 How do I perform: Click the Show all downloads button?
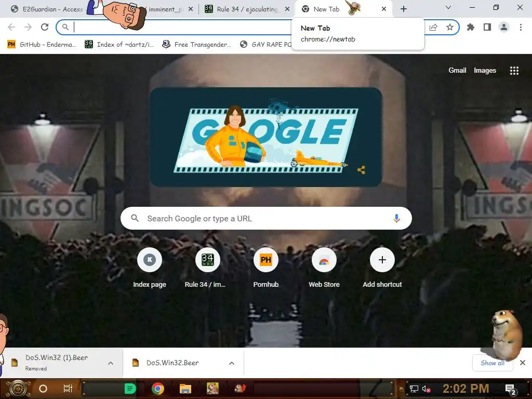coord(493,363)
